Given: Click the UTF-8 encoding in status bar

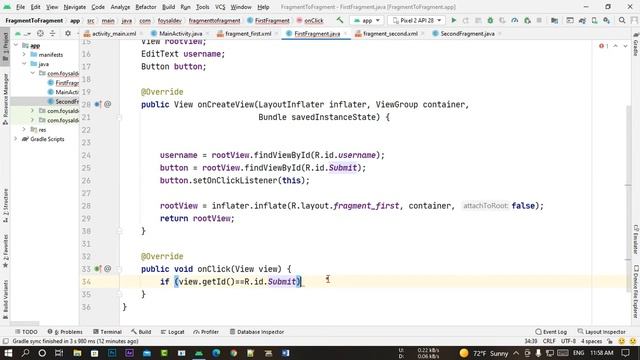Looking at the screenshot, I should 568,341.
